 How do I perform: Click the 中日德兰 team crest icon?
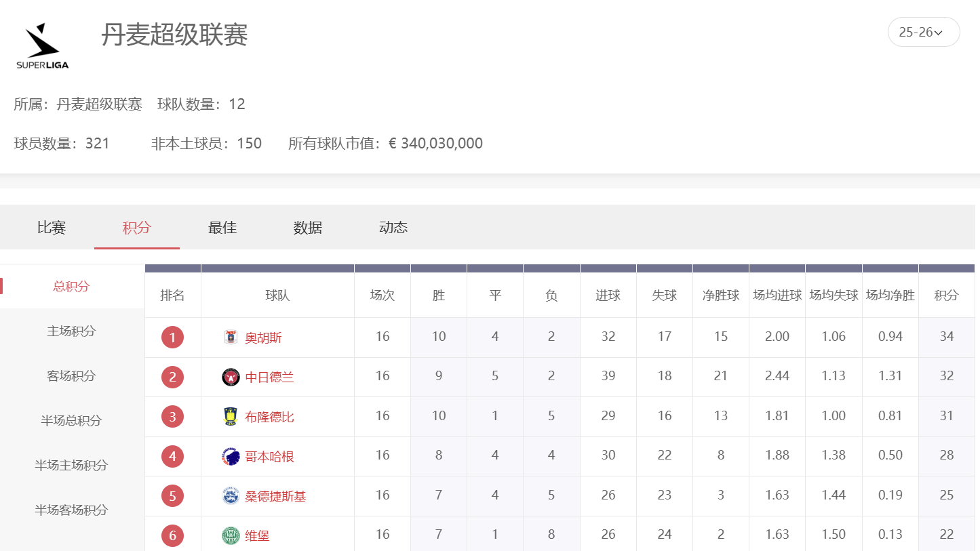(x=231, y=377)
